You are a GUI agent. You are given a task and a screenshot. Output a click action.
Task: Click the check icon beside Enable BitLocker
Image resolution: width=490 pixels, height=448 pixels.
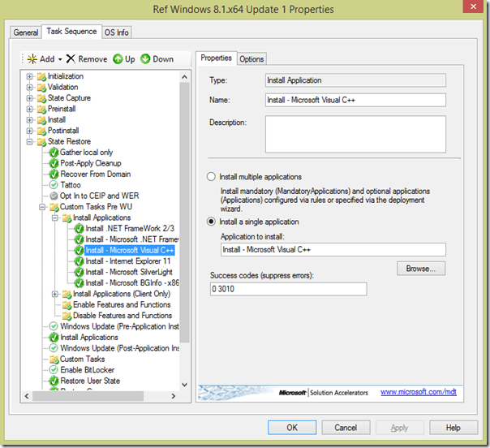tap(54, 370)
